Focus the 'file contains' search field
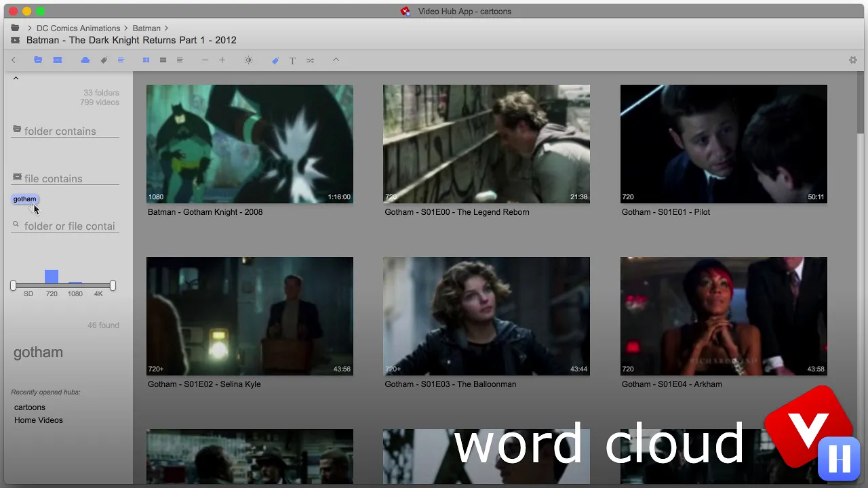The image size is (868, 488). coord(65,178)
